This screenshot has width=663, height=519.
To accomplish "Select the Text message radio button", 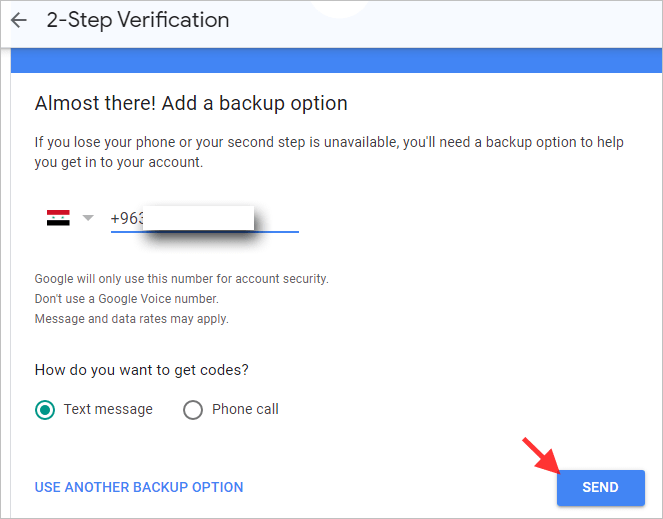I will coord(45,409).
